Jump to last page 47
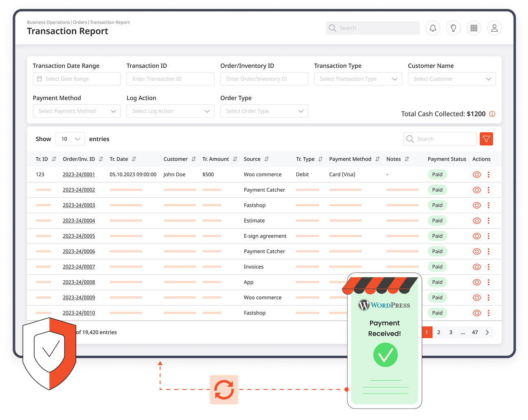 click(475, 332)
